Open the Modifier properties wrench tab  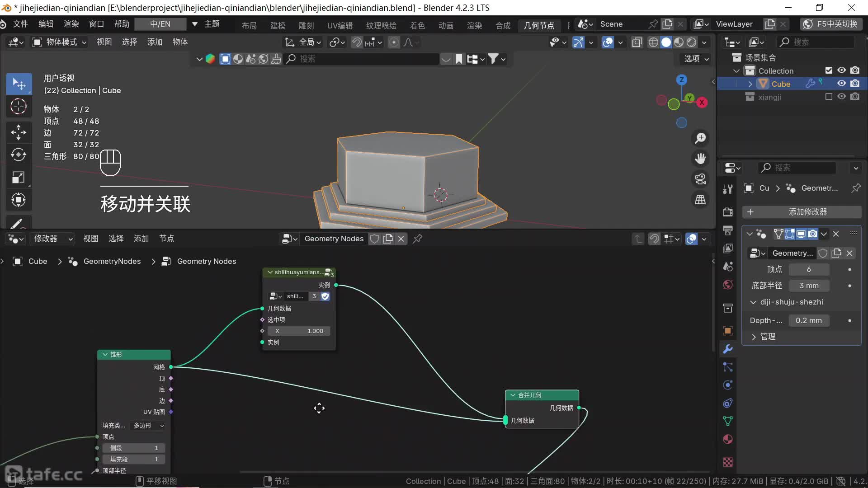728,349
